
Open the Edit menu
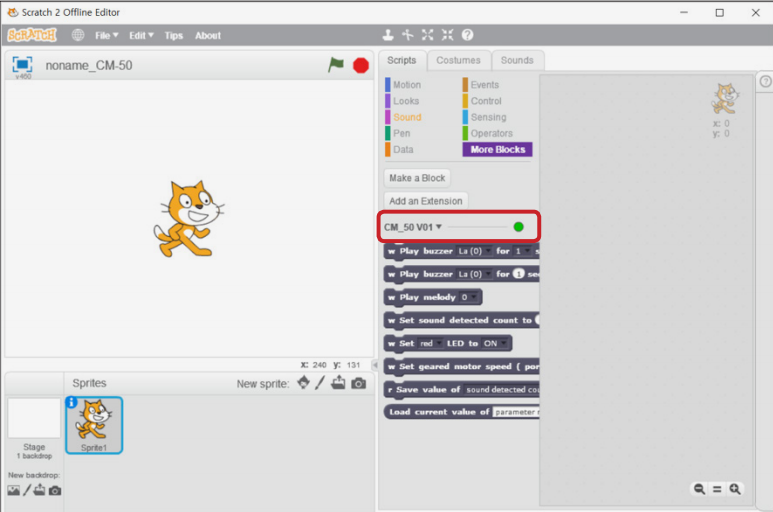(141, 35)
